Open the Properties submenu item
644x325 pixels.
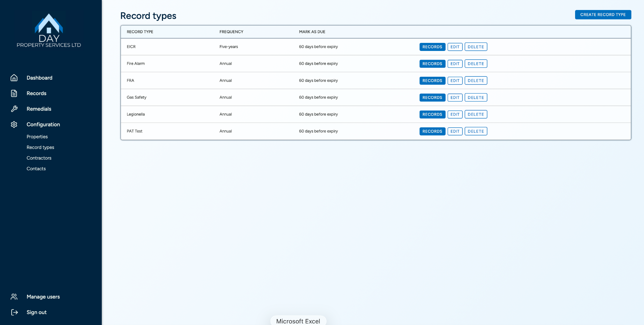pos(37,137)
